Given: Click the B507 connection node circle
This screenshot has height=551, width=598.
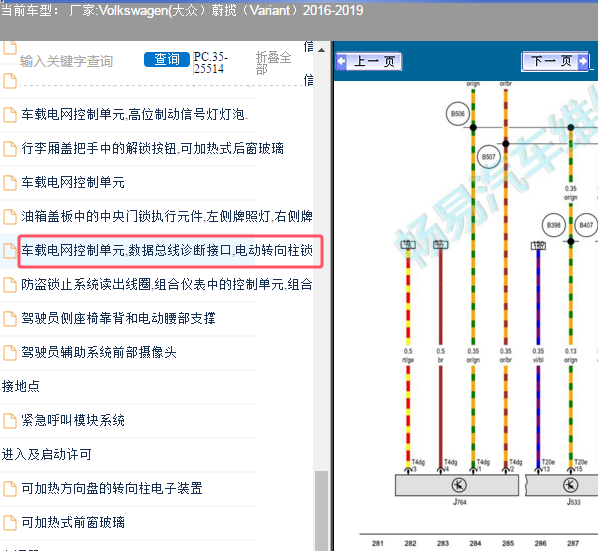Looking at the screenshot, I should [489, 157].
